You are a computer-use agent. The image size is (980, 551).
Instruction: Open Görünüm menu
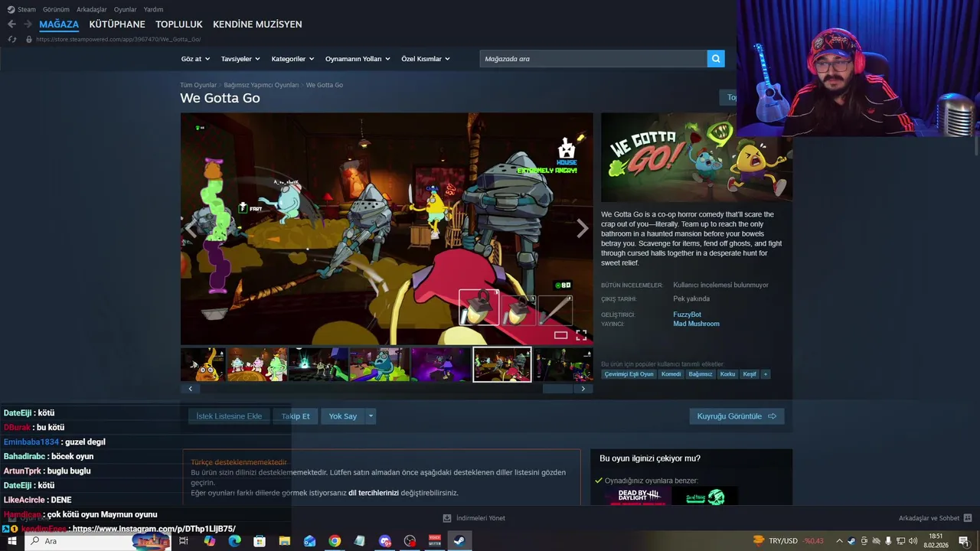tap(56, 9)
